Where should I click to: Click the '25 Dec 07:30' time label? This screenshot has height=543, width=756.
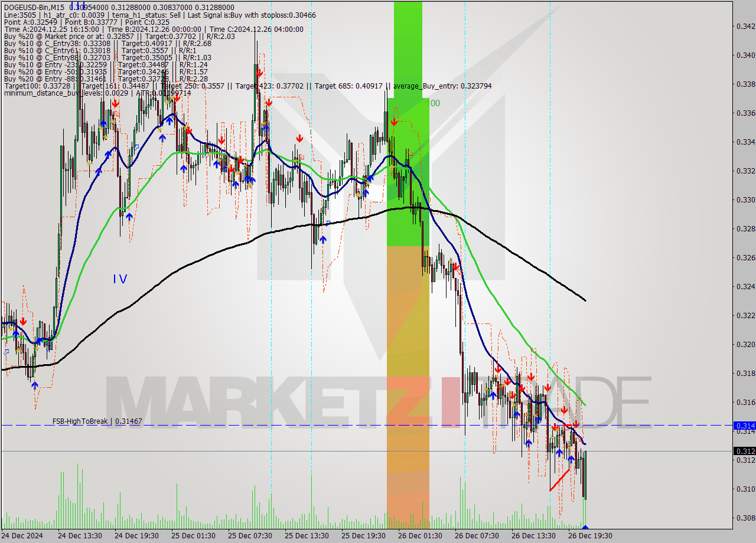click(250, 536)
